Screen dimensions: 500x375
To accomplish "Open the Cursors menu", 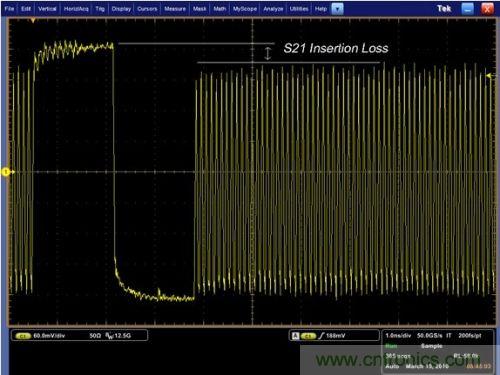I will (147, 9).
